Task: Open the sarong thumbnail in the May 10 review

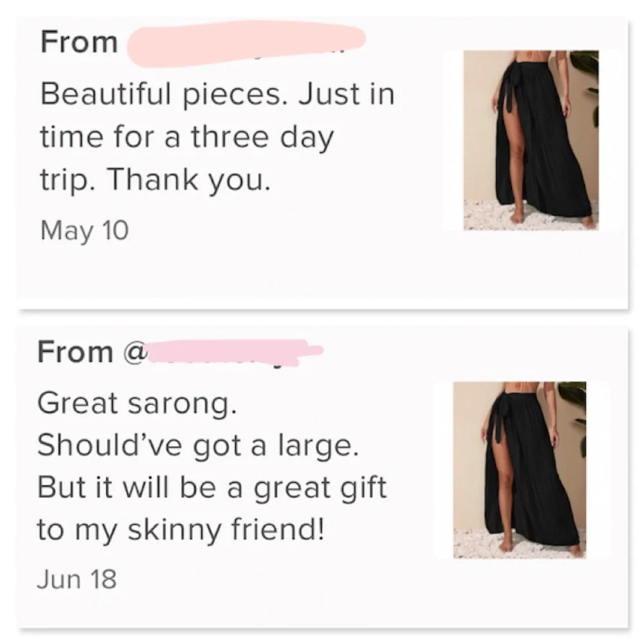Action: (531, 140)
